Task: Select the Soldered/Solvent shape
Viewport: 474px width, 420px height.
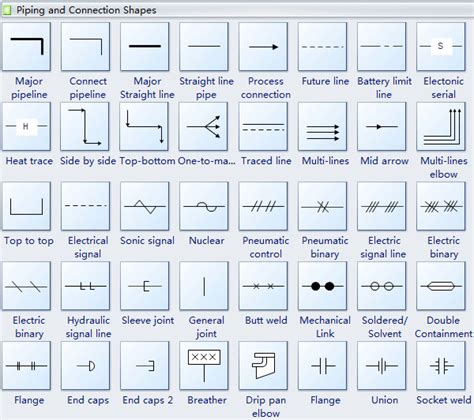Action: click(382, 286)
